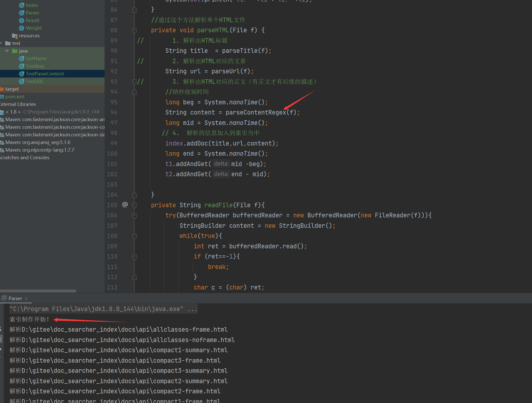Image resolution: width=532 pixels, height=403 pixels.
Task: Collapse if block fold at line 110
Action: tap(135, 257)
